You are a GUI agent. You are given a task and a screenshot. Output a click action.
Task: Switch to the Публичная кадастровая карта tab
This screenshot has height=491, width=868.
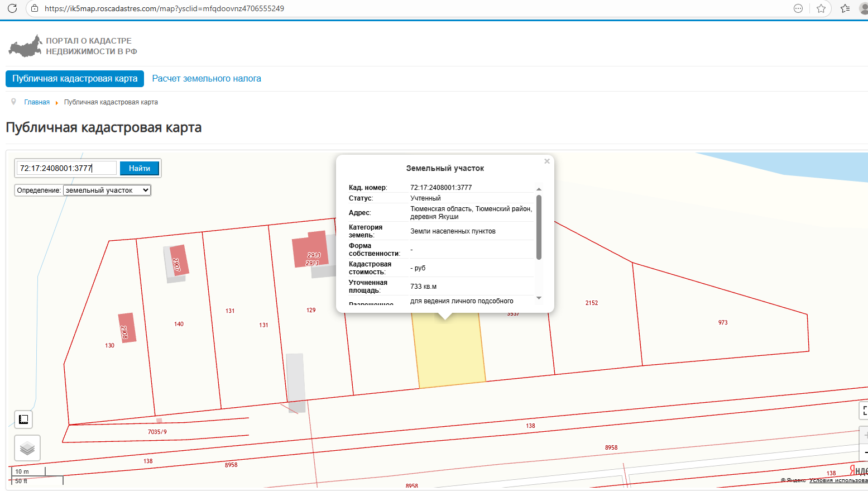[x=75, y=79]
